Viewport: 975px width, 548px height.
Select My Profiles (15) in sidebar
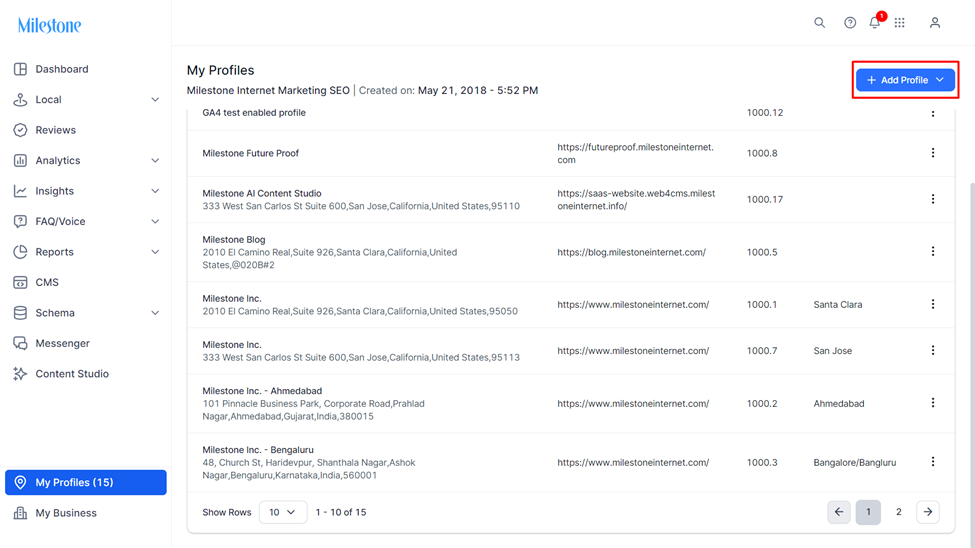coord(86,483)
